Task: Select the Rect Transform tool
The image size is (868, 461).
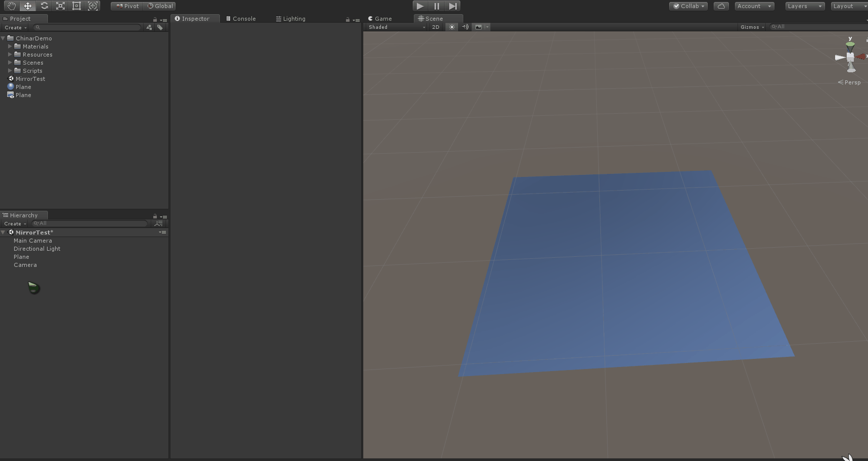Action: tap(76, 6)
